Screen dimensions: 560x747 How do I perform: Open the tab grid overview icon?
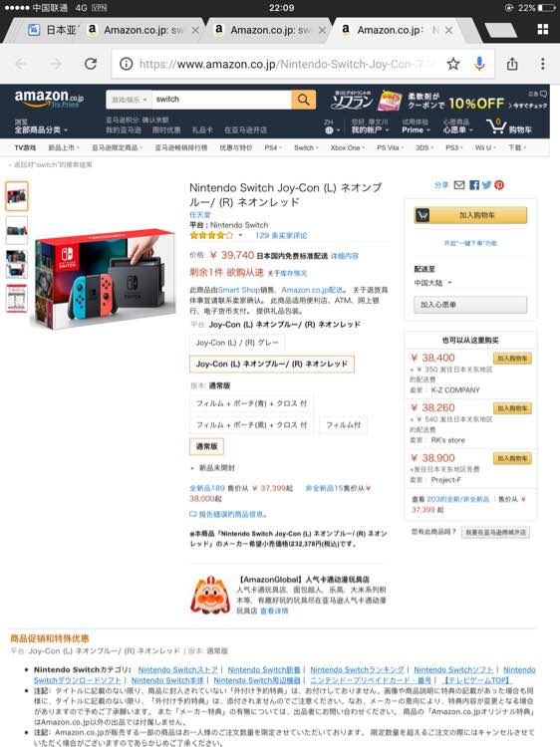coord(543,30)
